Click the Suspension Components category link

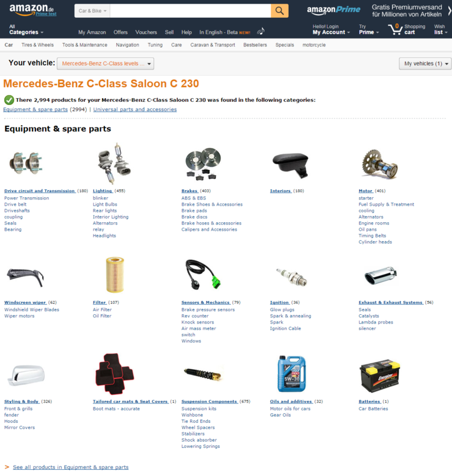(210, 402)
